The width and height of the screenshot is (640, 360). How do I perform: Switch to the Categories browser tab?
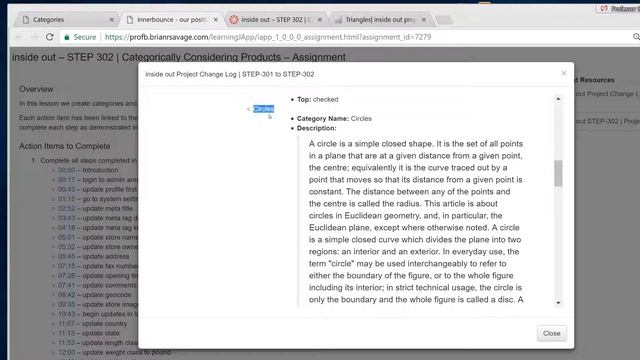tap(65, 20)
